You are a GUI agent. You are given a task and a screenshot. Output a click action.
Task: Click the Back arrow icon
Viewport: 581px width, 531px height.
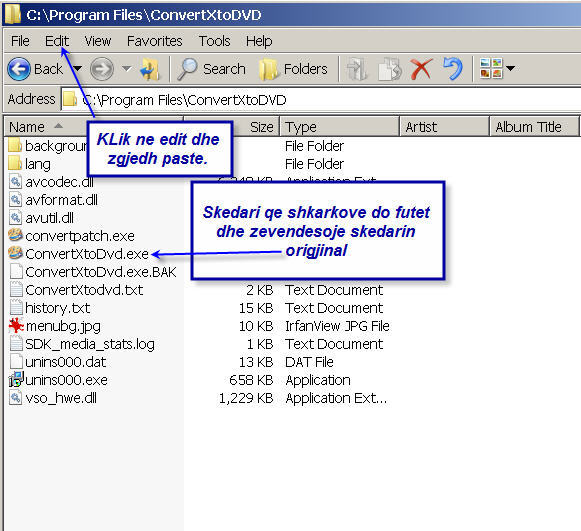(x=19, y=69)
